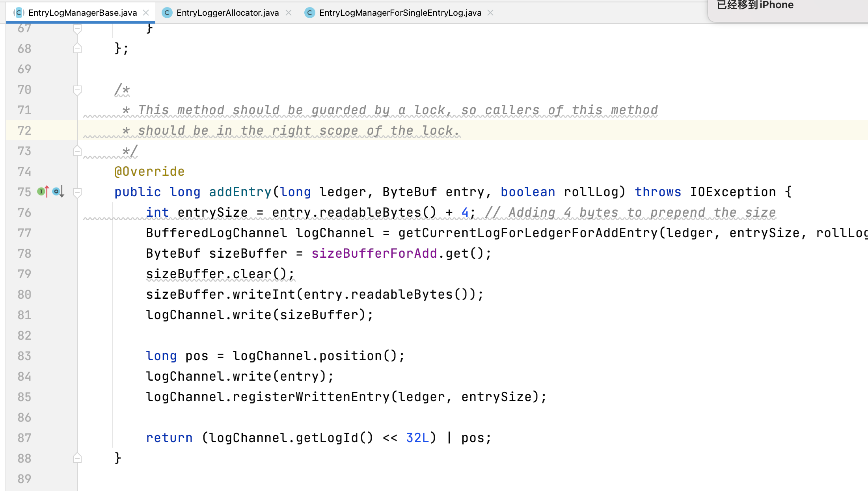Click the fold end marker at line 73
868x491 pixels.
[x=77, y=151]
